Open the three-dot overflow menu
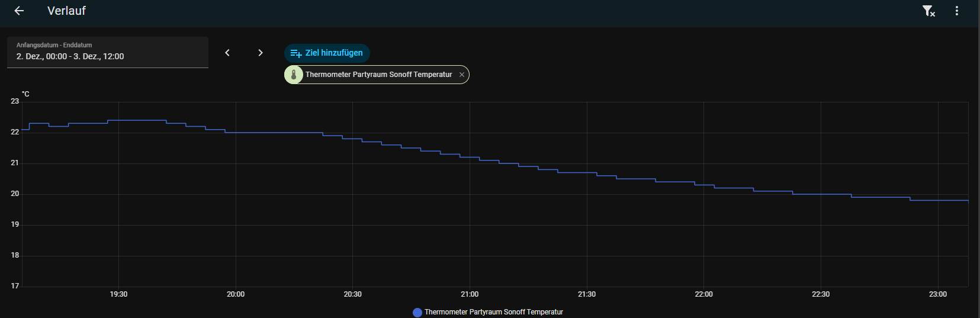This screenshot has width=980, height=318. coord(957,11)
